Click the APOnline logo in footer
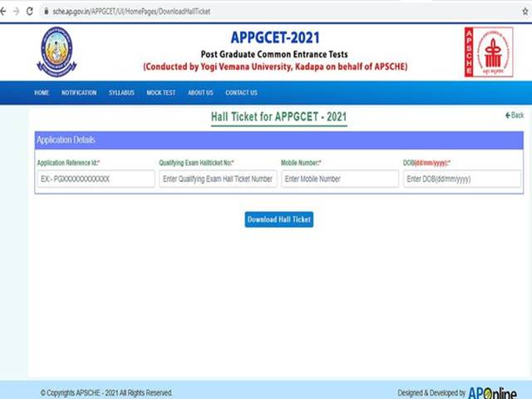 [492, 393]
